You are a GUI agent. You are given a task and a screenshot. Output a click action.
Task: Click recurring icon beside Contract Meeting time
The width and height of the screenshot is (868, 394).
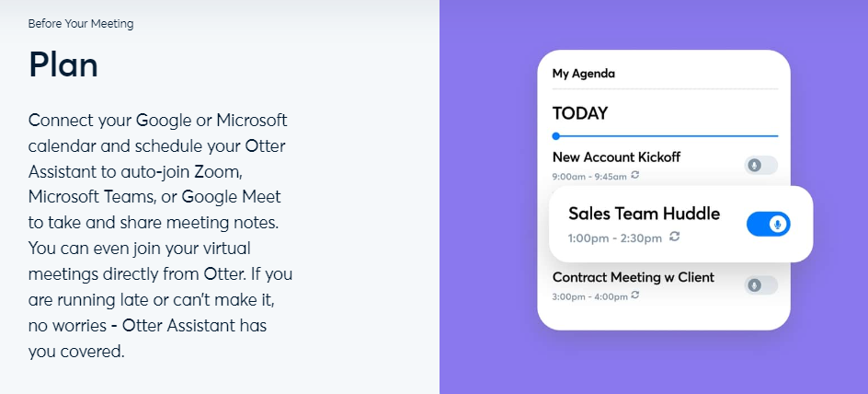pos(634,295)
